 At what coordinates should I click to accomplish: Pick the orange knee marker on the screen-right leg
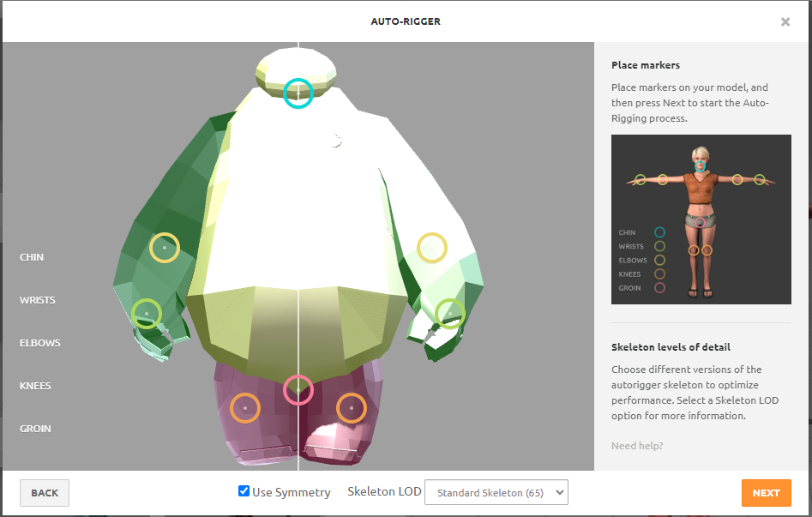click(x=352, y=408)
